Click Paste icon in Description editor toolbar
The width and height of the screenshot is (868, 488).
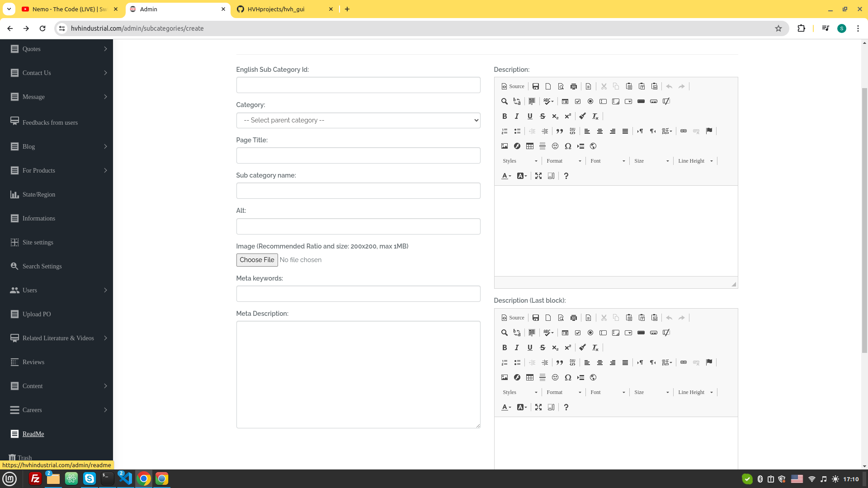point(629,86)
